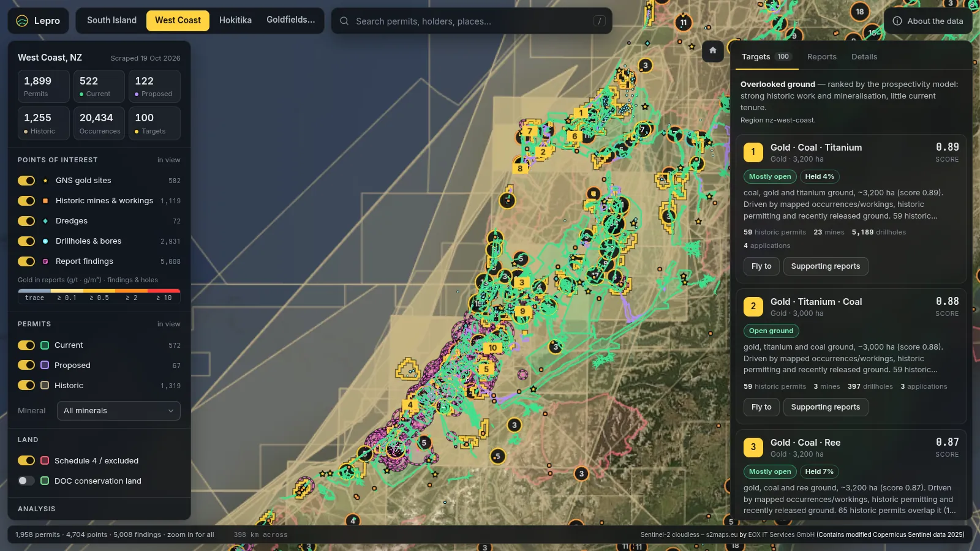Click the Historic permits color swatch
The image size is (980, 551).
pyautogui.click(x=45, y=386)
